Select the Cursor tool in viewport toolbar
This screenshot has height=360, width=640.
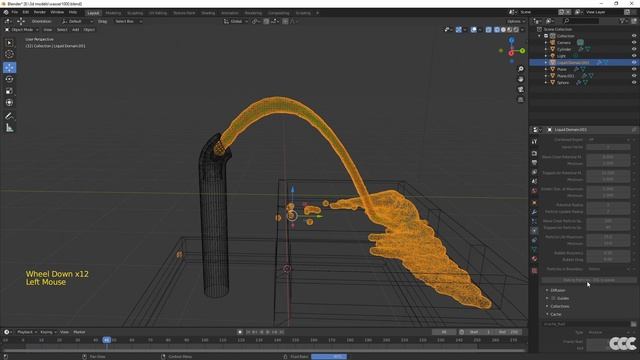[9, 54]
